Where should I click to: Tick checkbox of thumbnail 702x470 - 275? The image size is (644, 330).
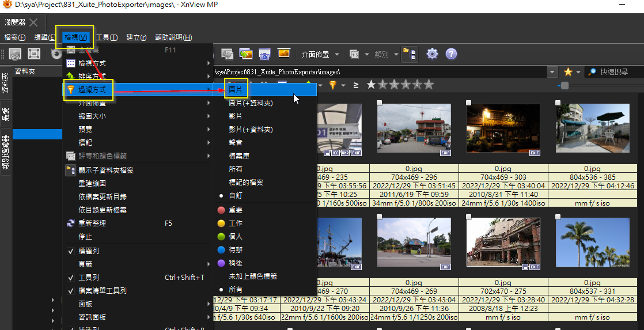tap(469, 217)
